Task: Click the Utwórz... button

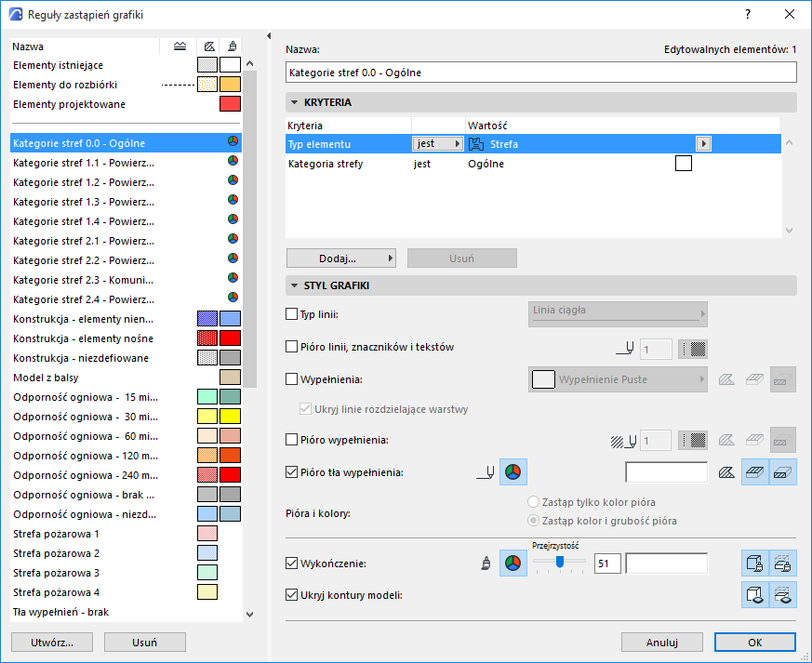Action: pos(52,643)
